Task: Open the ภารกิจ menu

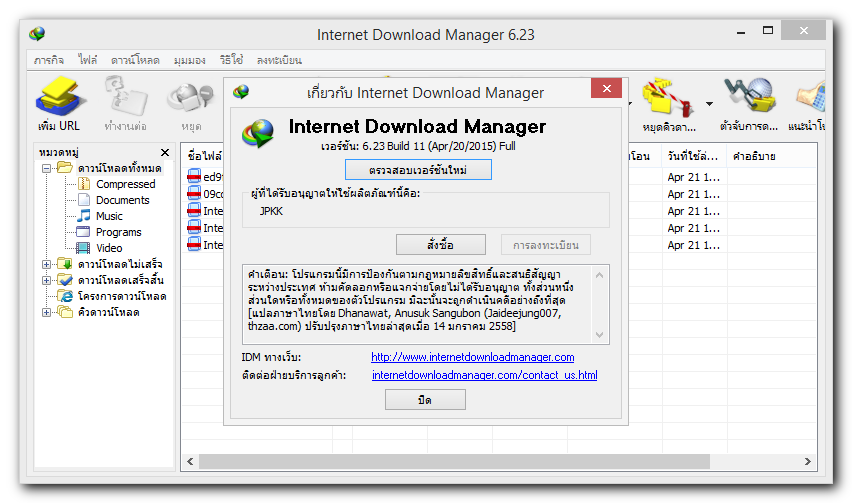Action: point(48,60)
